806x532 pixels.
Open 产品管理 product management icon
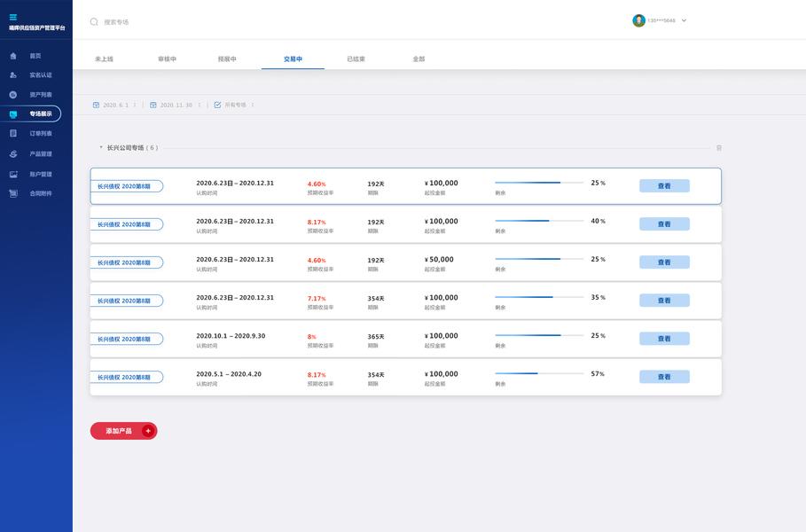point(13,153)
